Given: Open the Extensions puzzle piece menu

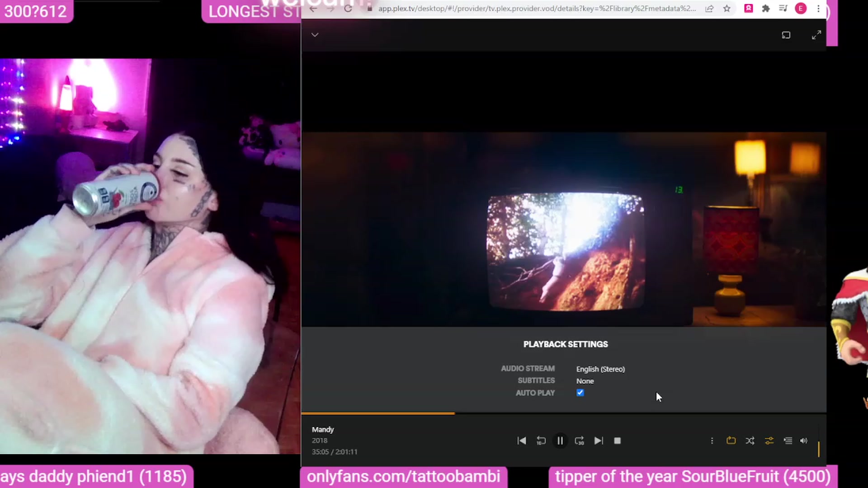Looking at the screenshot, I should (x=765, y=8).
